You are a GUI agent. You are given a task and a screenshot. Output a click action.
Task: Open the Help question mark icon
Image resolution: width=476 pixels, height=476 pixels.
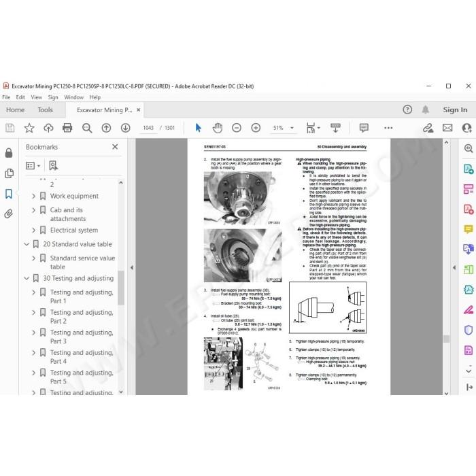407,109
